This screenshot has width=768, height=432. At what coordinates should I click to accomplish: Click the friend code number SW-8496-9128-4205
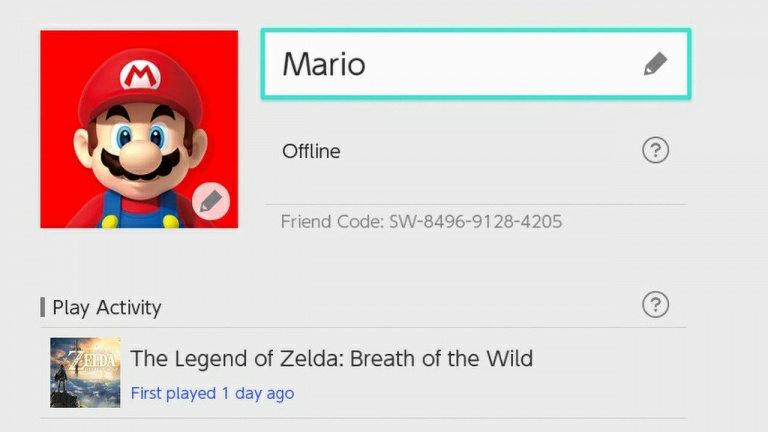475,221
